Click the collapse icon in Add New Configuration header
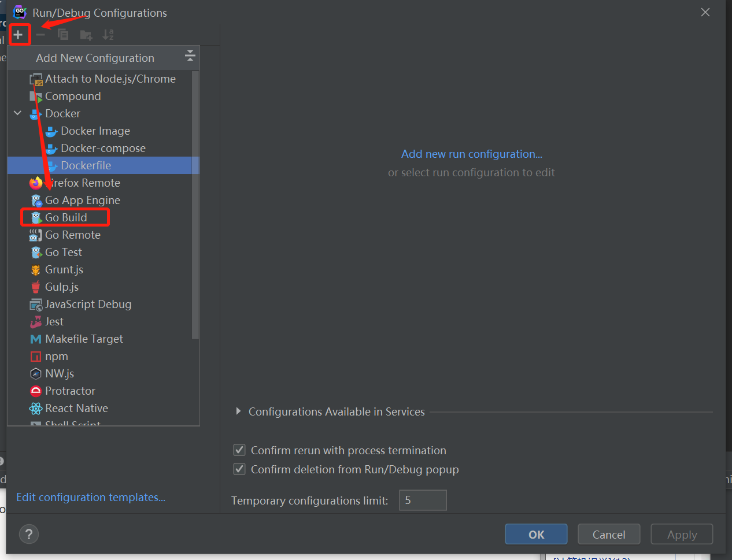 190,56
